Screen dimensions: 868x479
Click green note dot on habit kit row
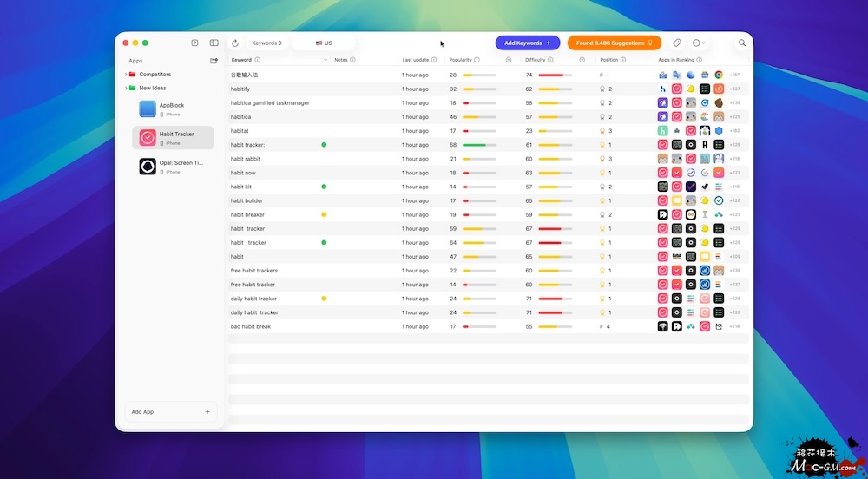pos(324,187)
